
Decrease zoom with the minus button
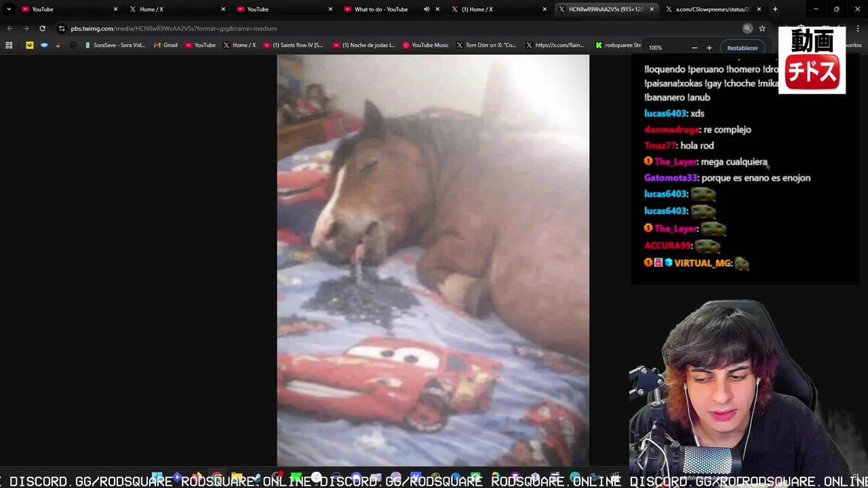pyautogui.click(x=694, y=48)
